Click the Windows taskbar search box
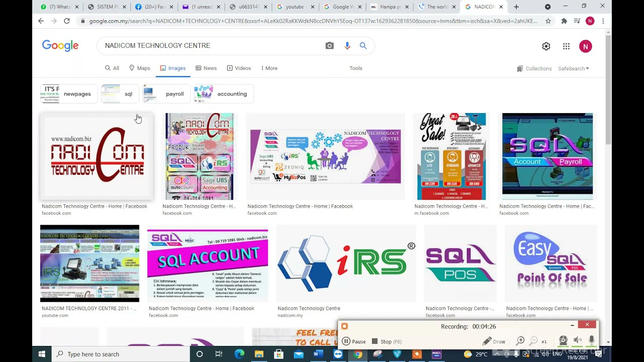 [x=121, y=354]
